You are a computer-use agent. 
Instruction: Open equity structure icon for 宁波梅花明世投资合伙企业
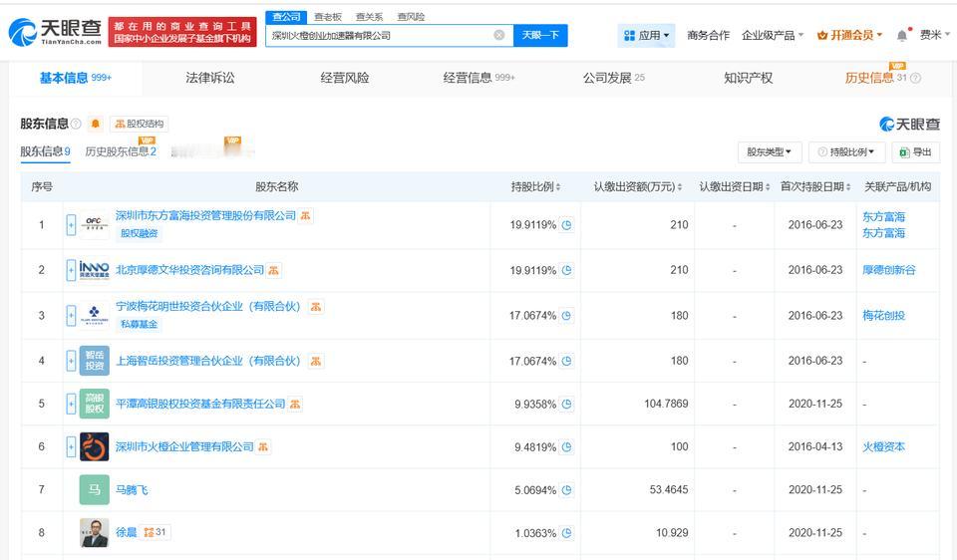pos(316,306)
